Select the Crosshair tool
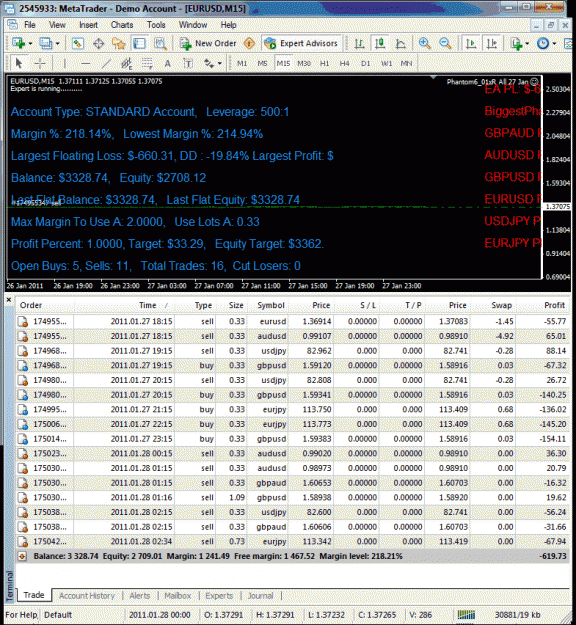 pyautogui.click(x=40, y=63)
